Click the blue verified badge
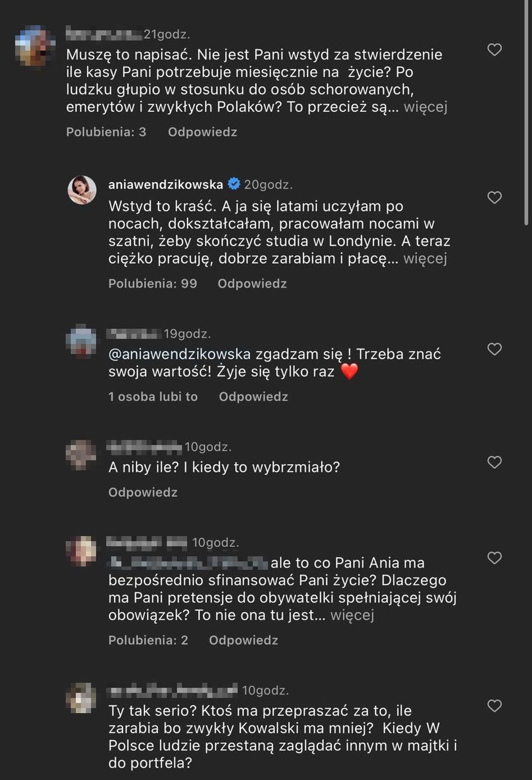The image size is (532, 780). [x=234, y=184]
